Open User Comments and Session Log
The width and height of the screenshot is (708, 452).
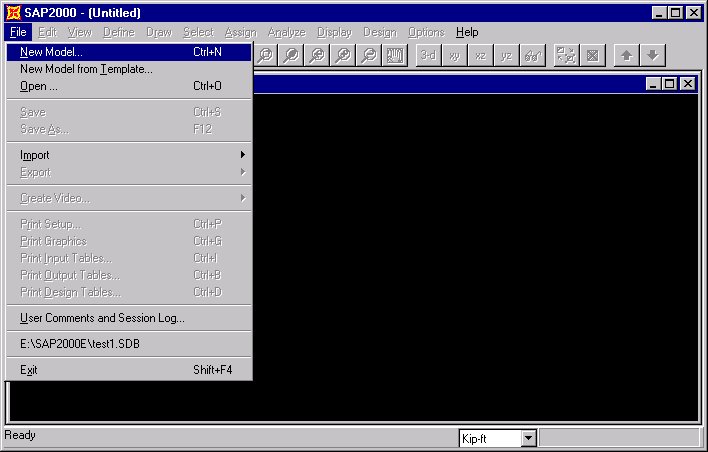[x=129, y=318]
